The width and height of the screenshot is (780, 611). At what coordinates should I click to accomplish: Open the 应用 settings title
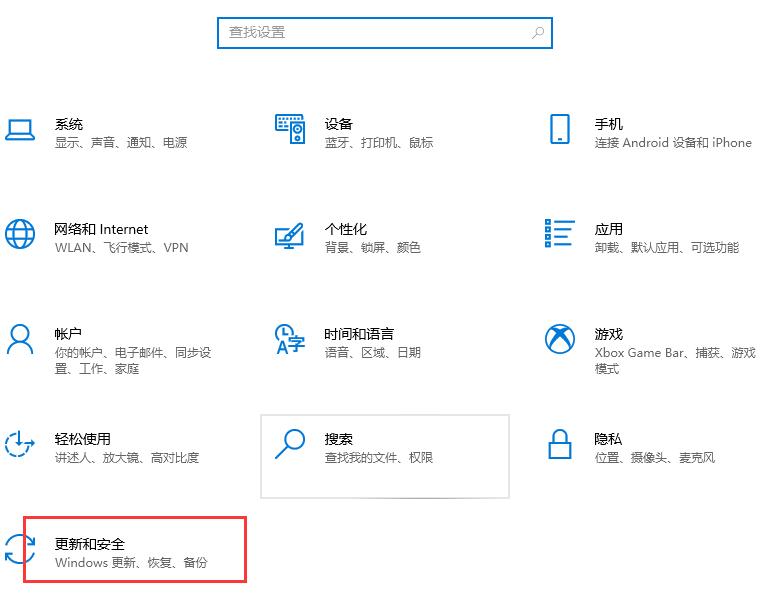[x=608, y=229]
